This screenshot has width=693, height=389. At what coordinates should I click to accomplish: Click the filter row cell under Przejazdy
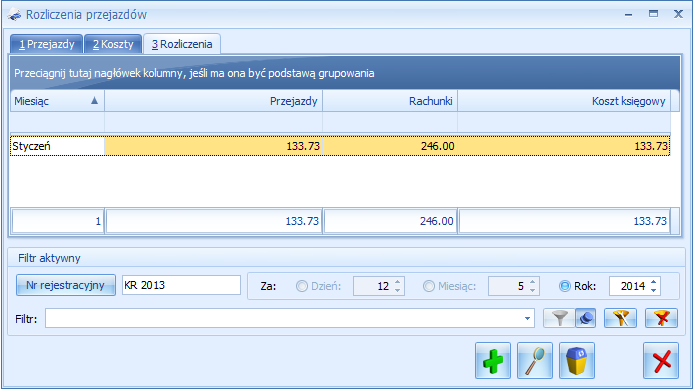[213, 122]
